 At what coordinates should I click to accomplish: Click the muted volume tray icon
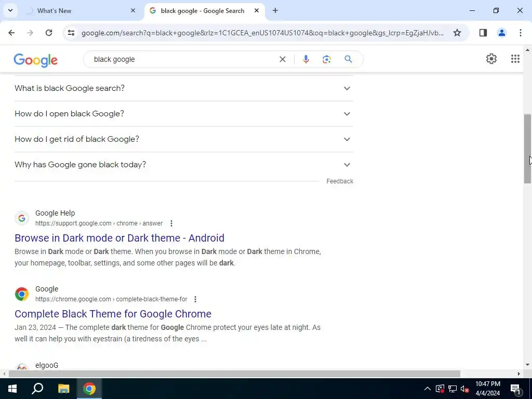464,389
